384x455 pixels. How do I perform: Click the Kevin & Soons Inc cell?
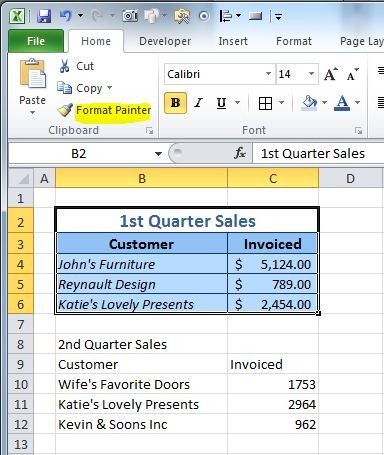pyautogui.click(x=142, y=424)
